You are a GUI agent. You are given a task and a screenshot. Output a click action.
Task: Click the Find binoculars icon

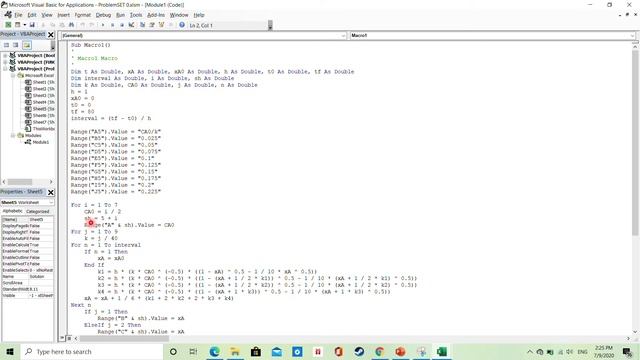[x=71, y=25]
